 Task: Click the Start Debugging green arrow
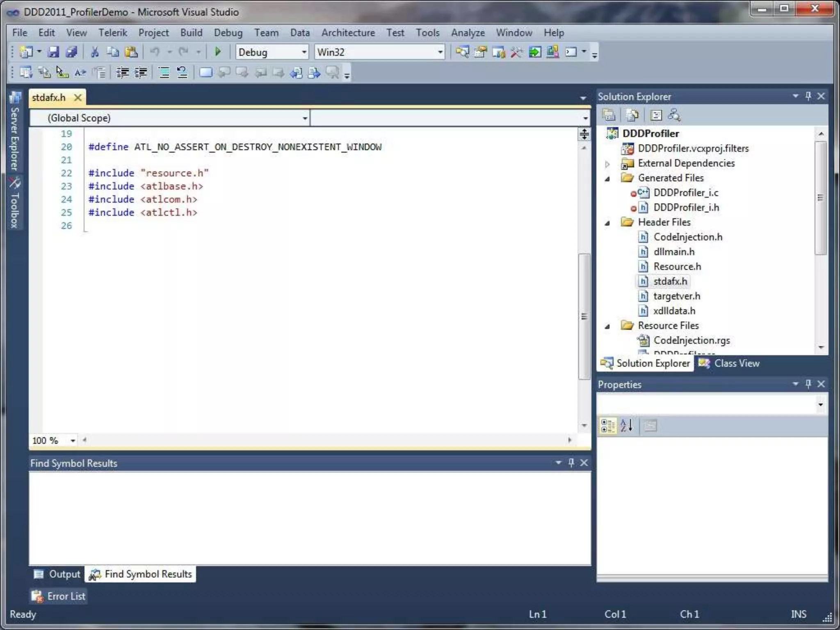218,52
